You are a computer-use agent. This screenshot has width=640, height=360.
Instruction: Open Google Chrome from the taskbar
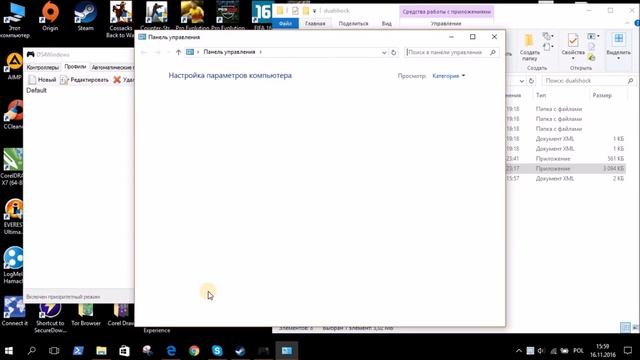[194, 351]
